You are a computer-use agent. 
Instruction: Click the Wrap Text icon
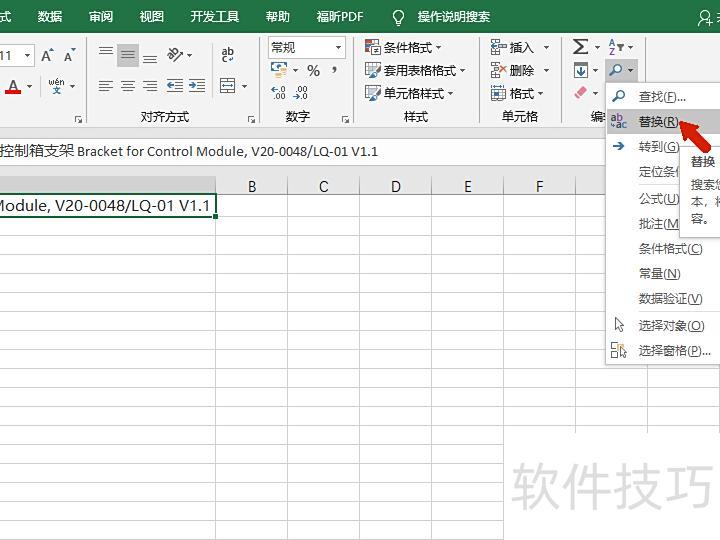pyautogui.click(x=228, y=55)
